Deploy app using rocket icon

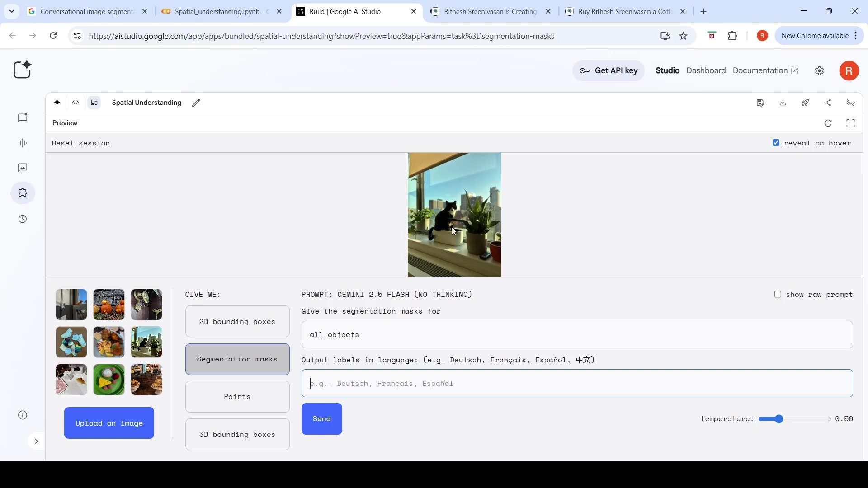coord(806,103)
